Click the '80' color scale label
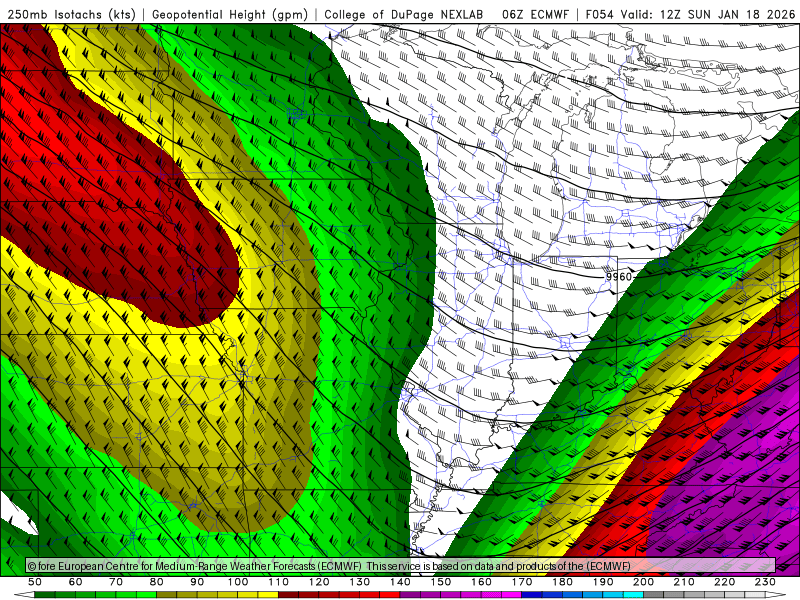Image resolution: width=800 pixels, height=600 pixels. point(157,582)
